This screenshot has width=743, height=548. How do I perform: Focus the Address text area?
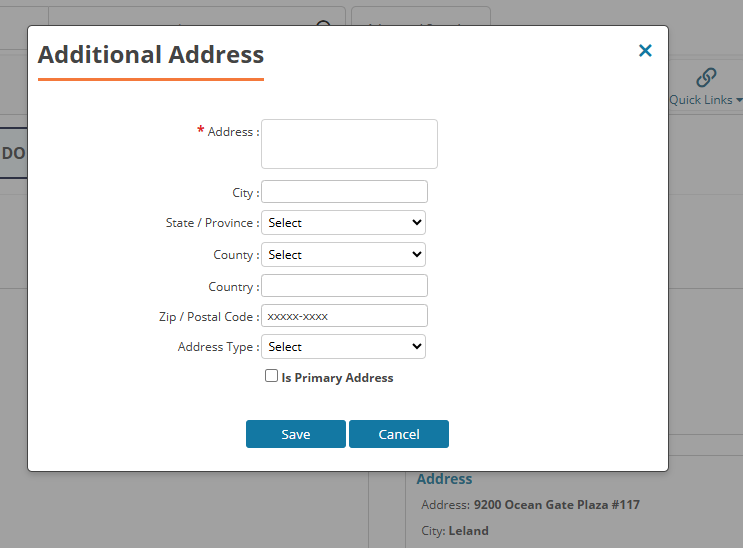tap(349, 144)
